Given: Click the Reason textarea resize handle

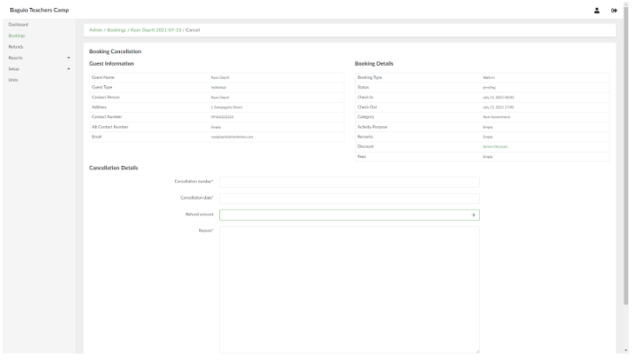Looking at the screenshot, I should [x=477, y=350].
